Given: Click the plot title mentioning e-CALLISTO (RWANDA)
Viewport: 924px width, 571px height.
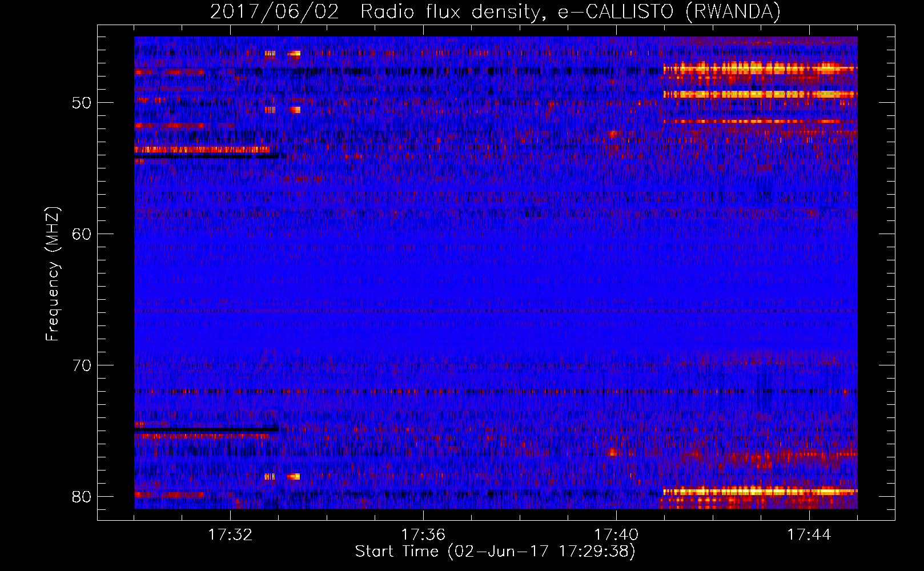Looking at the screenshot, I should 495,11.
